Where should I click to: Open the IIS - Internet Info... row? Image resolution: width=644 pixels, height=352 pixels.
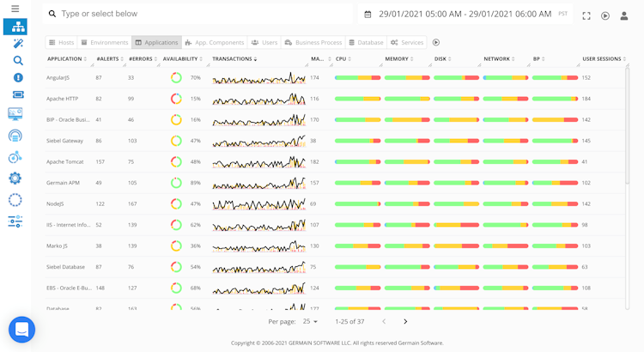coord(336,225)
